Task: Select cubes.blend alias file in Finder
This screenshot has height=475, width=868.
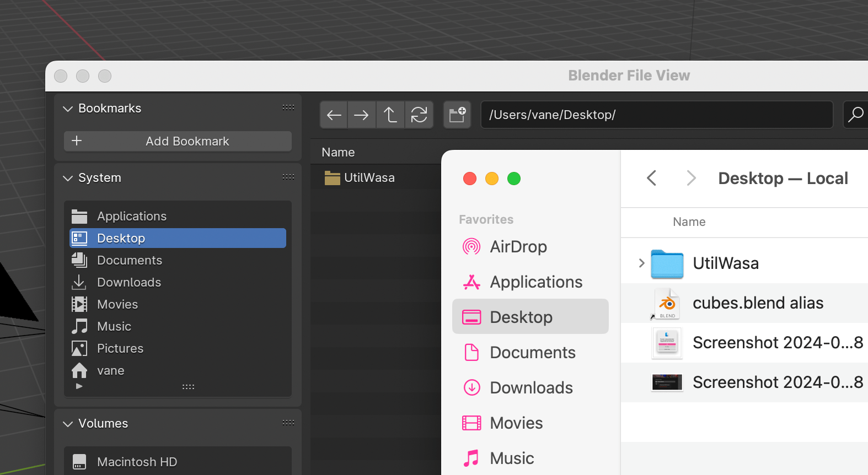Action: pos(744,303)
